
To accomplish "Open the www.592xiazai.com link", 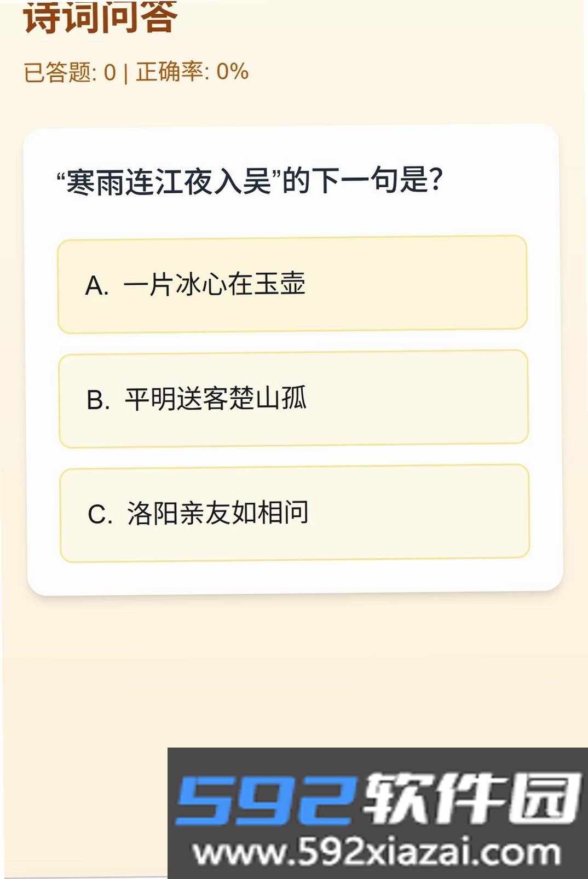I will click(377, 853).
